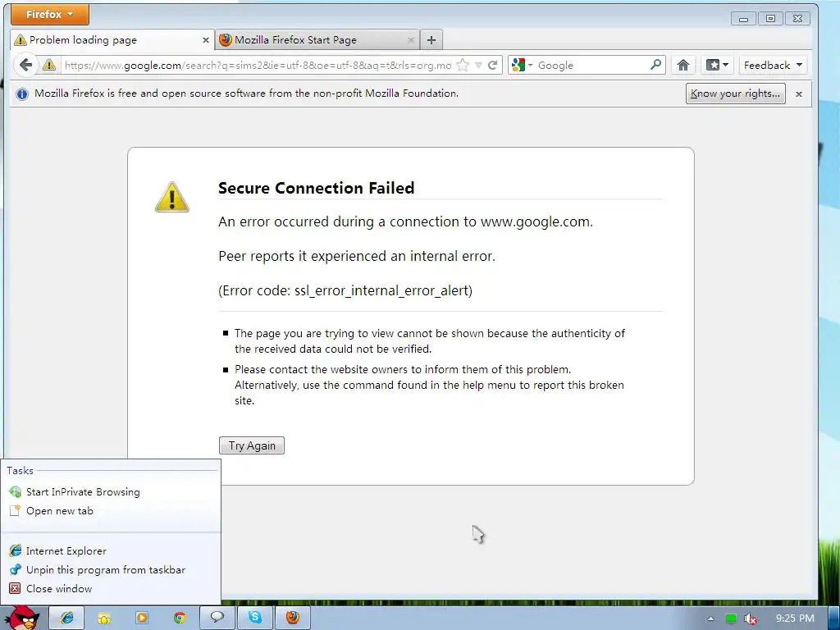Close the Mozilla Firefox Start Page tab
This screenshot has height=630, width=840.
coord(410,40)
